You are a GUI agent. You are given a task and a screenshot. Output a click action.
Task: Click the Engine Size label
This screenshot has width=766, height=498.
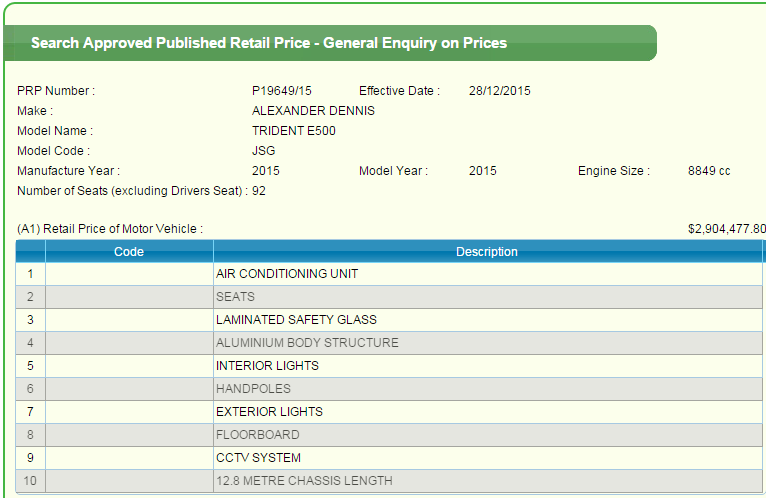pyautogui.click(x=614, y=171)
